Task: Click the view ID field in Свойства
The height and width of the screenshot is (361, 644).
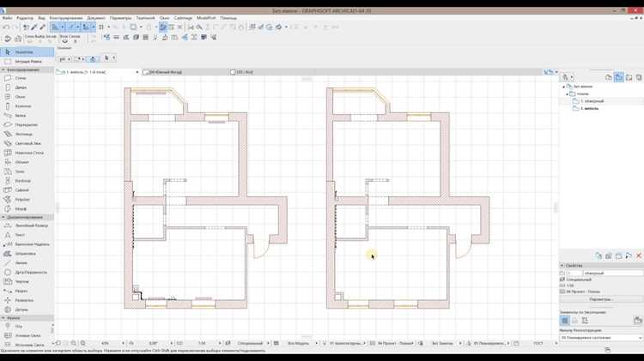Action: coord(574,274)
